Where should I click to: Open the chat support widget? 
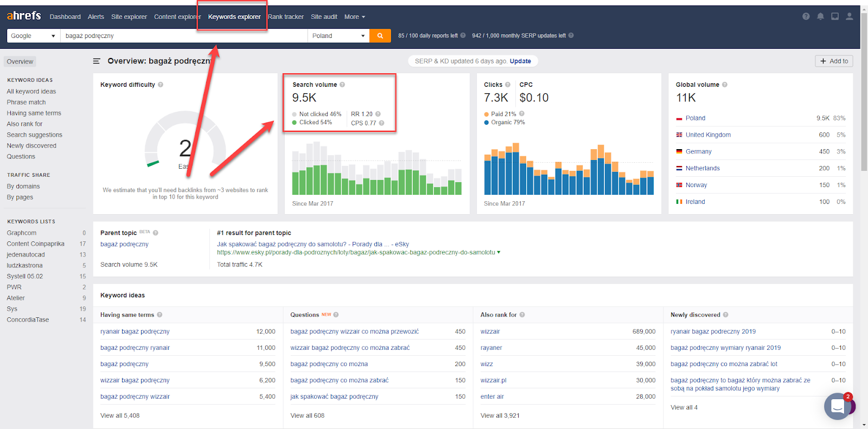coord(838,406)
